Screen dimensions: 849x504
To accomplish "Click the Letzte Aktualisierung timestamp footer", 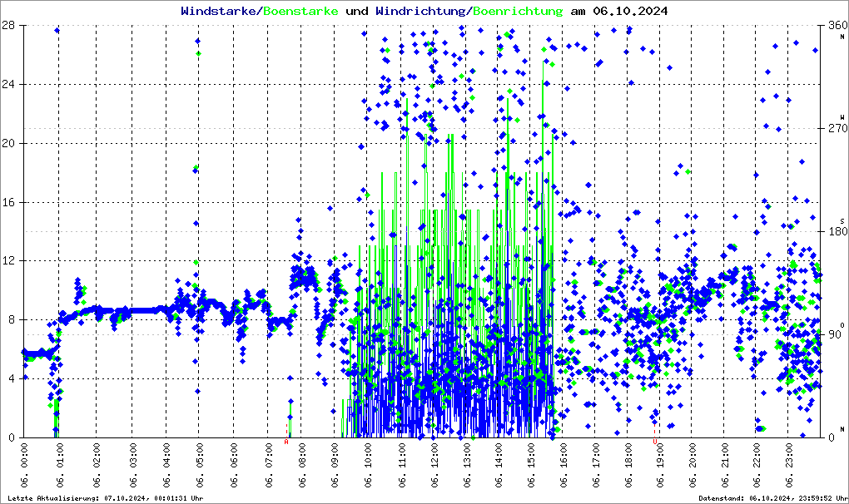I will pos(106,498).
